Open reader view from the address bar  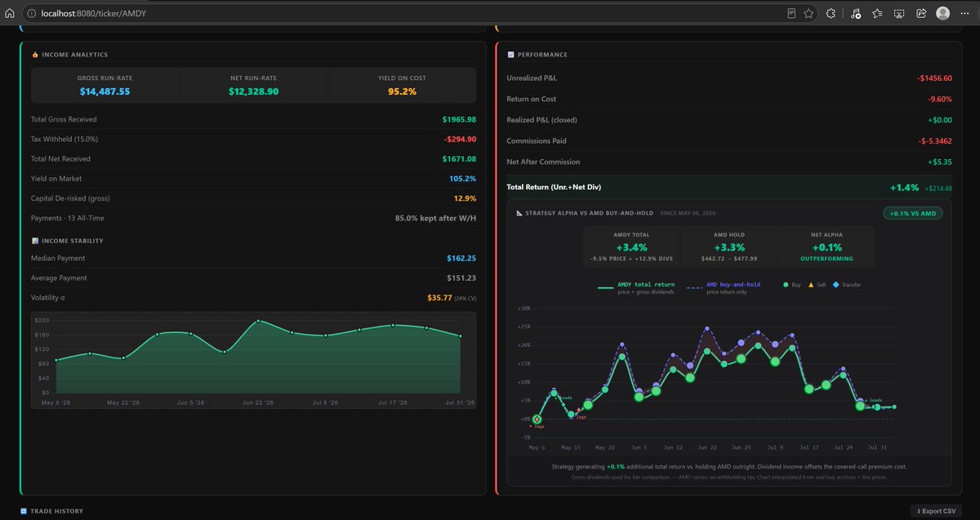[791, 13]
